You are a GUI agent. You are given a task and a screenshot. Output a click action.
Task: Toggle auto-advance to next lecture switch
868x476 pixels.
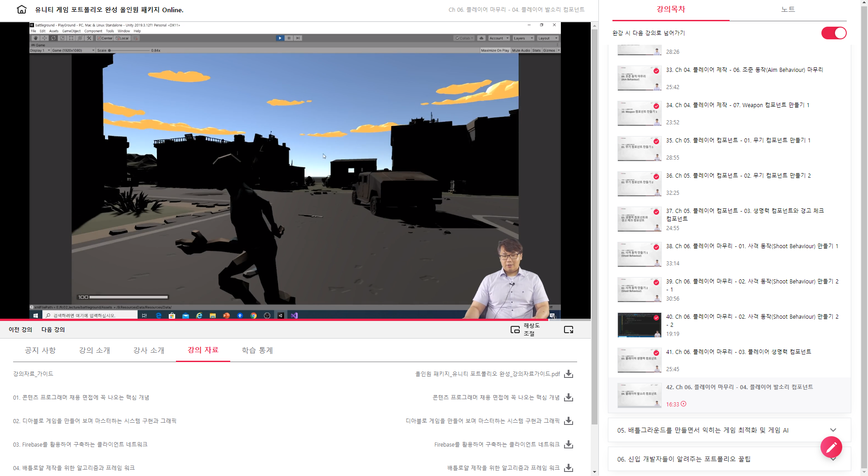tap(834, 33)
